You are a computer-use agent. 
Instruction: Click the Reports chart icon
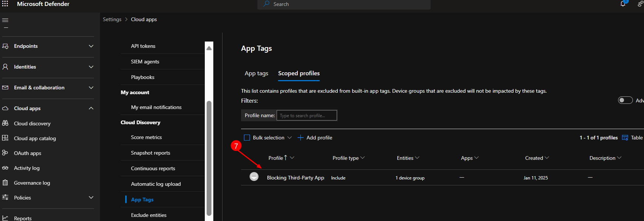pyautogui.click(x=5, y=218)
